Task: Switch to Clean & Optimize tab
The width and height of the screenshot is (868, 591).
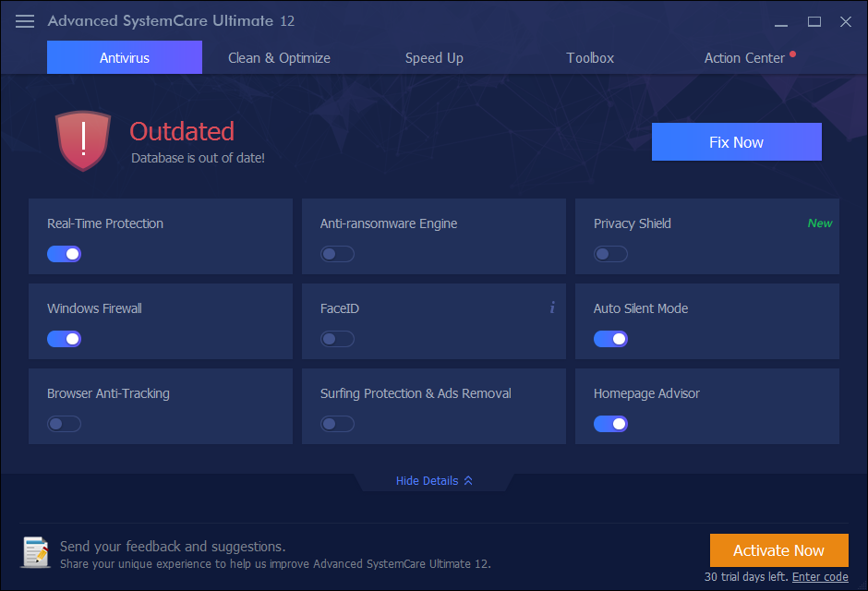Action: [x=279, y=58]
